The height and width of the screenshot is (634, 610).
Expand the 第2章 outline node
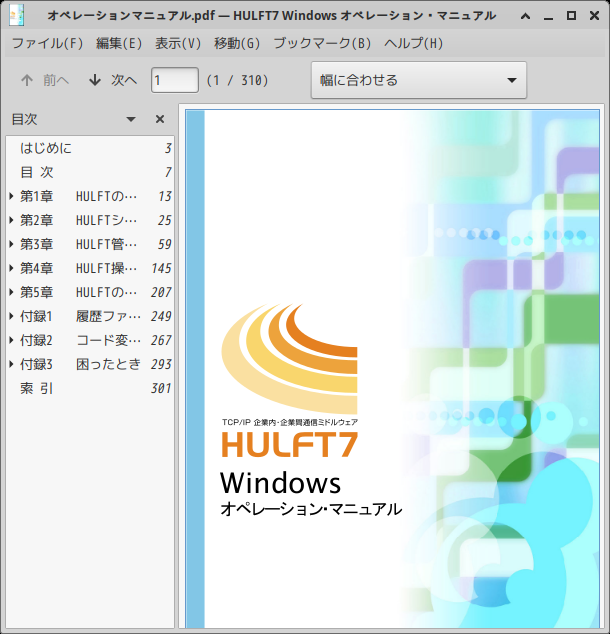point(12,220)
